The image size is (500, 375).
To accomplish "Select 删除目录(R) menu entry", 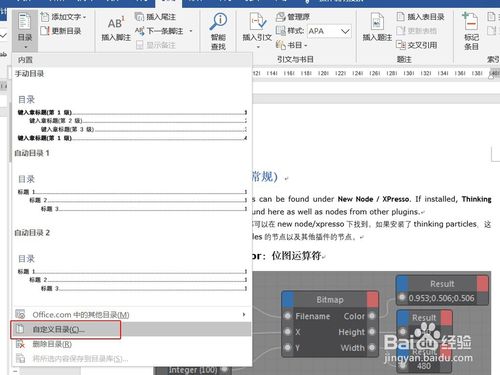I will click(x=132, y=344).
